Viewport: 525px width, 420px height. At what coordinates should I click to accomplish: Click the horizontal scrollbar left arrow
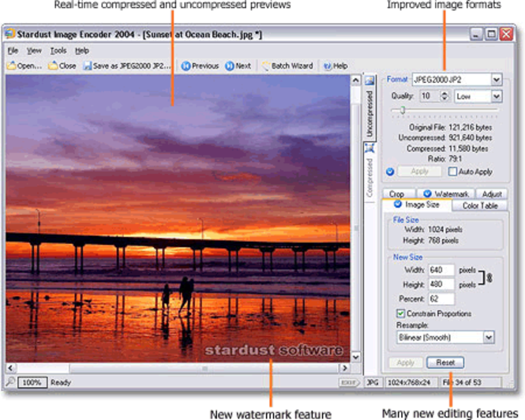[11, 368]
